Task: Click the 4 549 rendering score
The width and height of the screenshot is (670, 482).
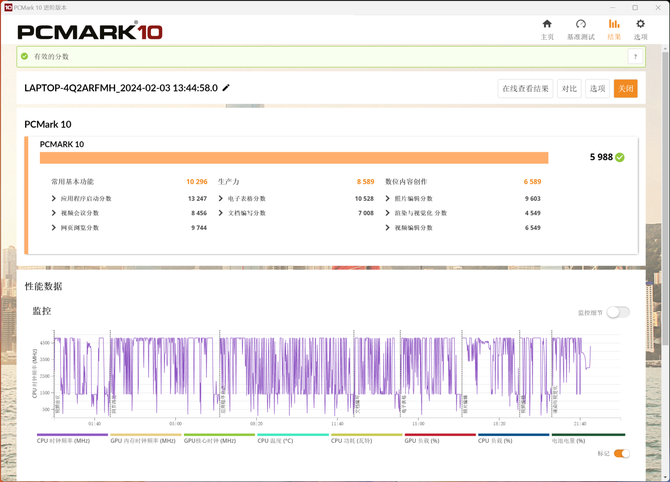Action: click(x=532, y=213)
